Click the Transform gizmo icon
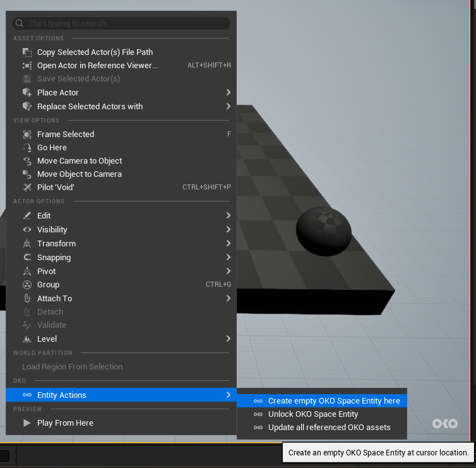Viewport: 476px width, 468px height. click(27, 244)
